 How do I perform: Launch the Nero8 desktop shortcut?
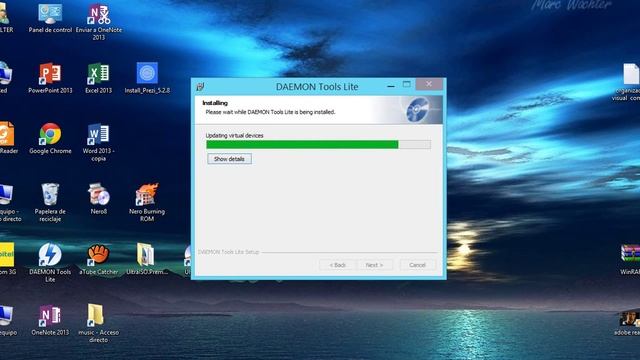[98, 199]
